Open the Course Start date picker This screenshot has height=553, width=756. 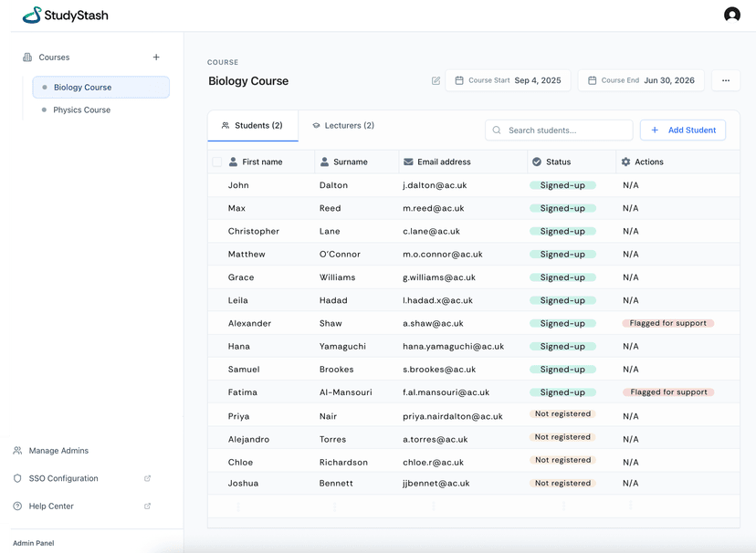click(x=509, y=80)
